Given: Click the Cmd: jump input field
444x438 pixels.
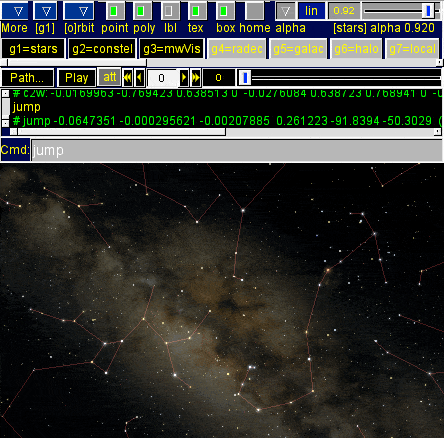Looking at the screenshot, I should click(x=237, y=150).
